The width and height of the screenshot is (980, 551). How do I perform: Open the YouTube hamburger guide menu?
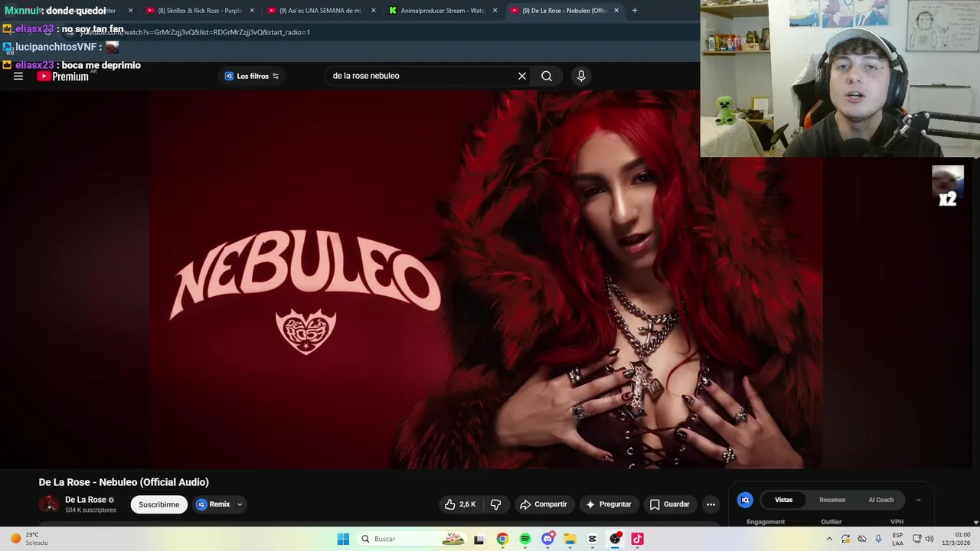tap(18, 76)
